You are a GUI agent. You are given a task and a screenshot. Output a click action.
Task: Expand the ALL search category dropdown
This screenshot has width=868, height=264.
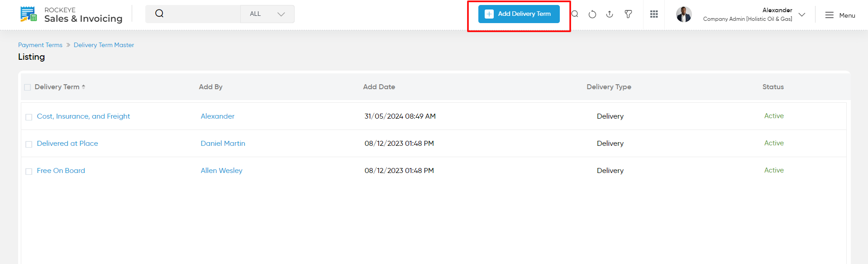click(267, 14)
